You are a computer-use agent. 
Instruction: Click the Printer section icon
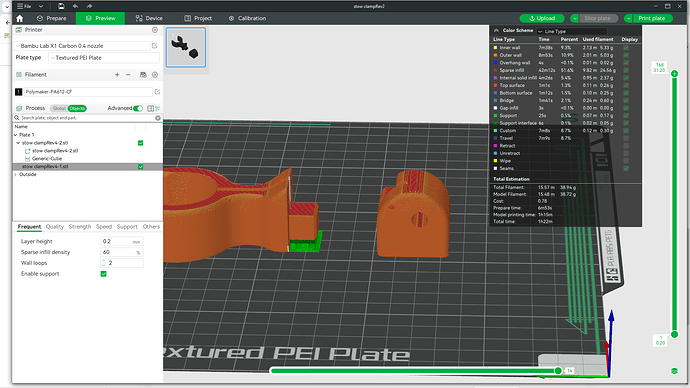click(x=18, y=30)
